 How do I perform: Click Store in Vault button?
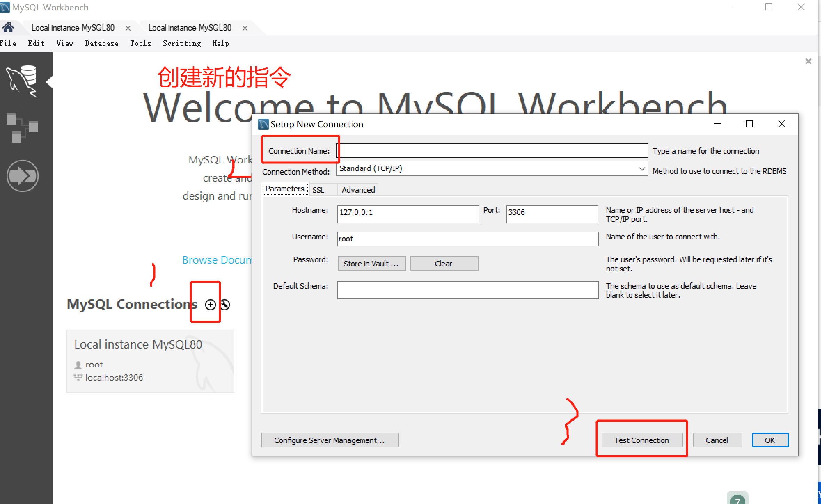(371, 264)
